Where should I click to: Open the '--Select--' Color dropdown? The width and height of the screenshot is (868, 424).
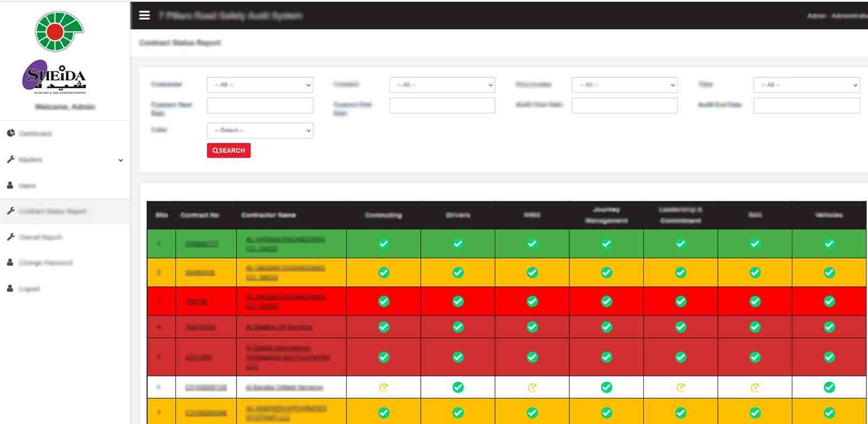[260, 130]
